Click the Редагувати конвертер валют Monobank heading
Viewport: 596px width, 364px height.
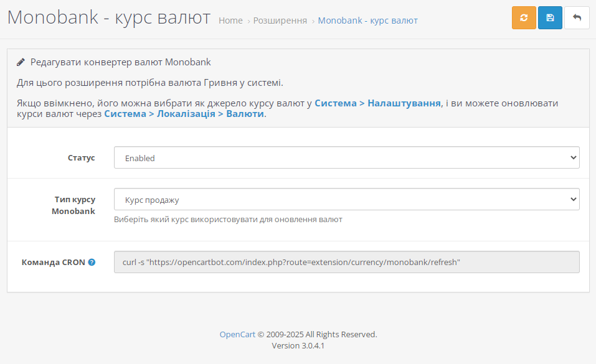120,62
